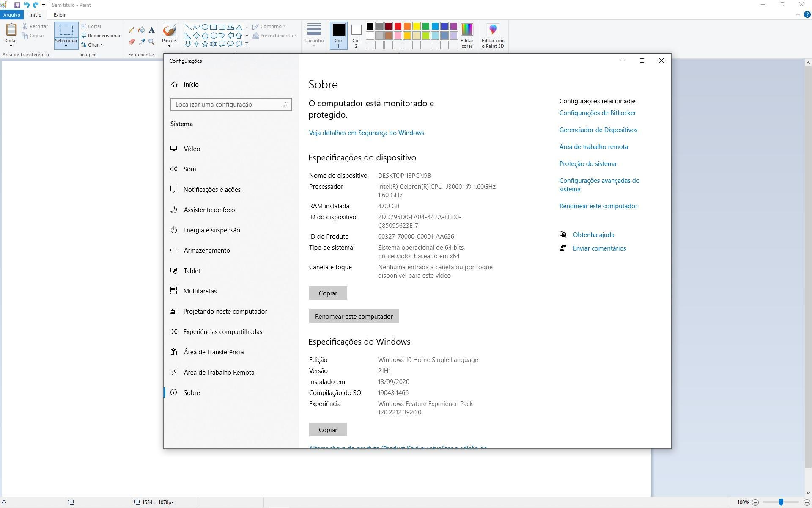812x508 pixels.
Task: Open Quick Access Toolbar customize dropdown
Action: (x=44, y=6)
